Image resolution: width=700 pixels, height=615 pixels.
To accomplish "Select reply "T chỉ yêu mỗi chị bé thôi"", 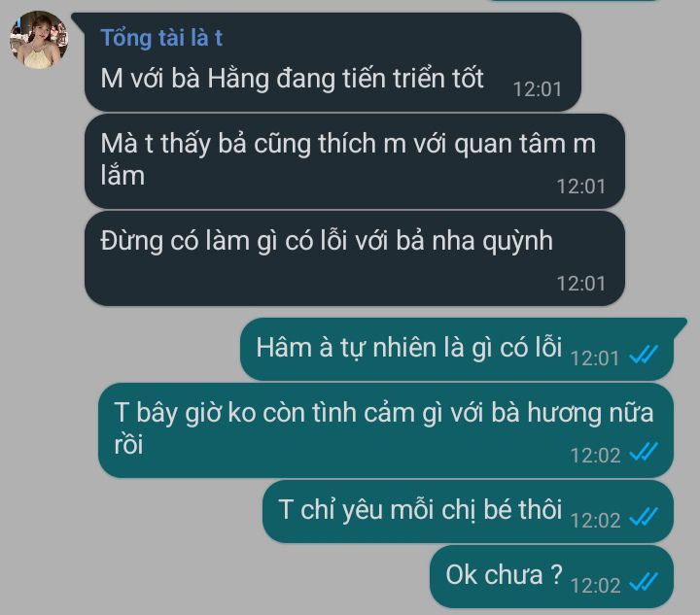I will pos(468,512).
